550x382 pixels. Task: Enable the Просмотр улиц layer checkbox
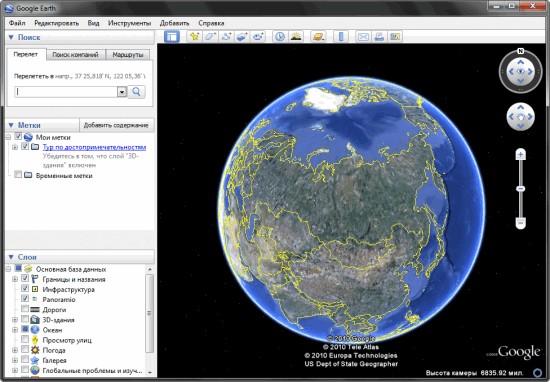(25, 339)
